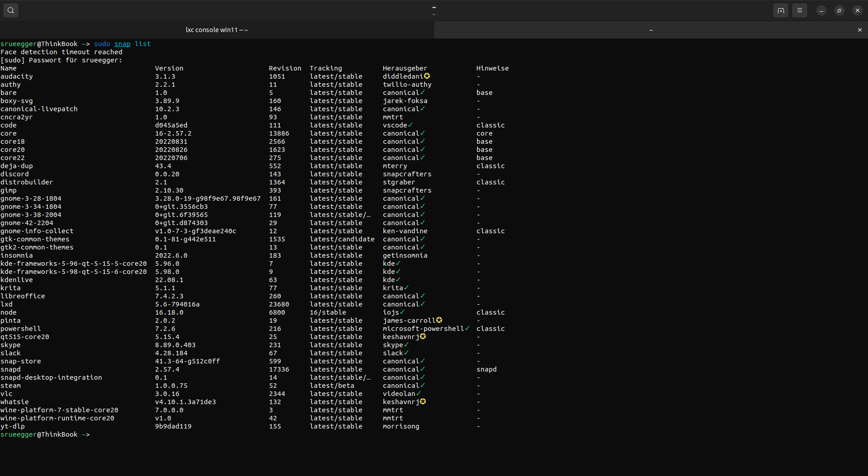Click publisher 'microsoft-powershell'
Image resolution: width=868 pixels, height=476 pixels.
pyautogui.click(x=424, y=329)
